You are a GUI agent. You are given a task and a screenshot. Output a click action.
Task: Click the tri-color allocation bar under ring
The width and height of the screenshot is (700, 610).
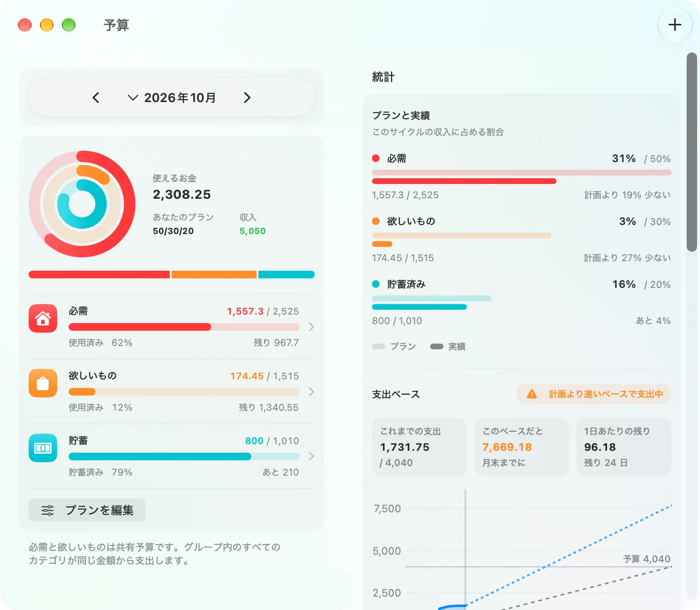(x=171, y=274)
